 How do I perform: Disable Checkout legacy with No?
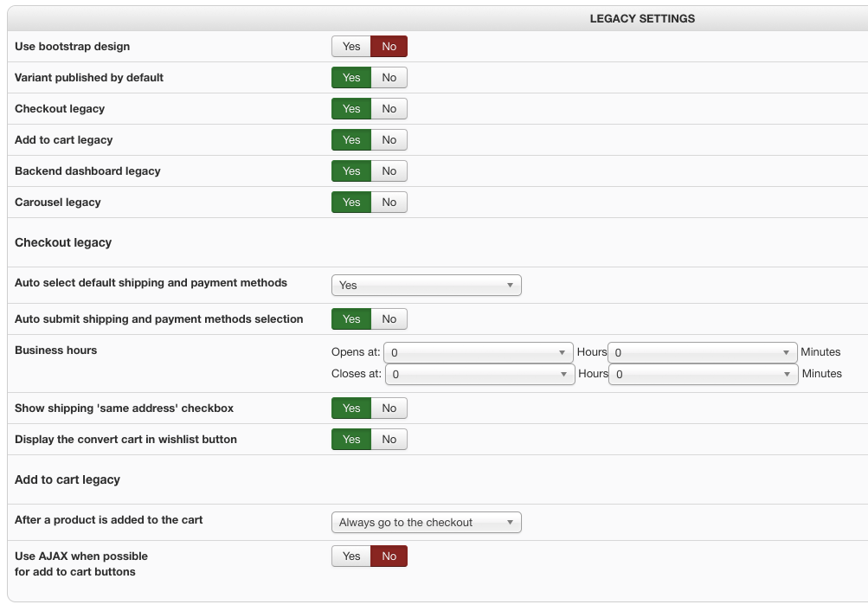(x=389, y=108)
